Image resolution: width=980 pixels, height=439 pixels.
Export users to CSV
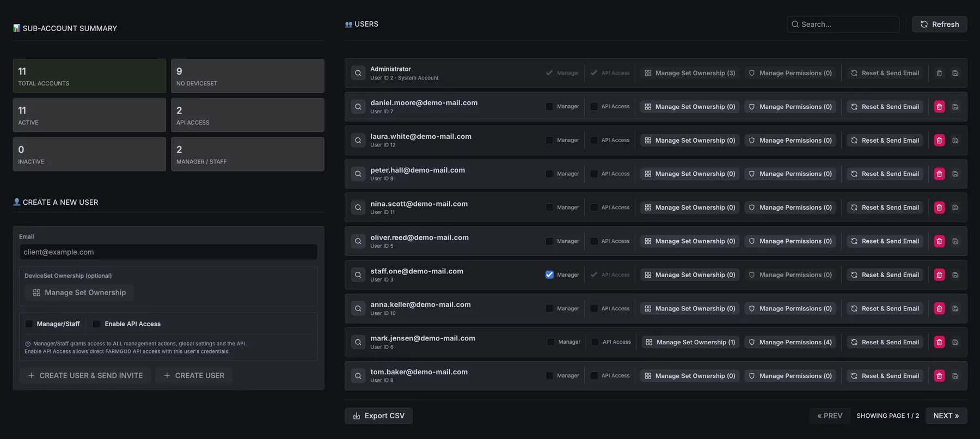pos(378,416)
